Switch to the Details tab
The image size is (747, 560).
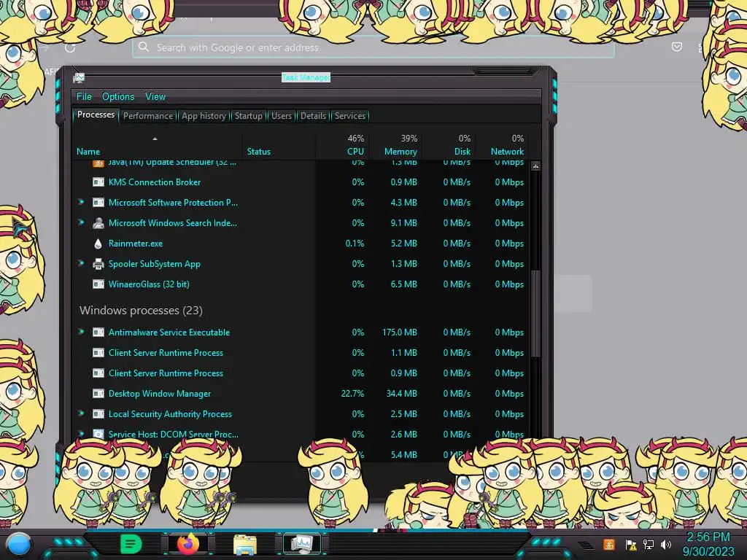tap(313, 116)
